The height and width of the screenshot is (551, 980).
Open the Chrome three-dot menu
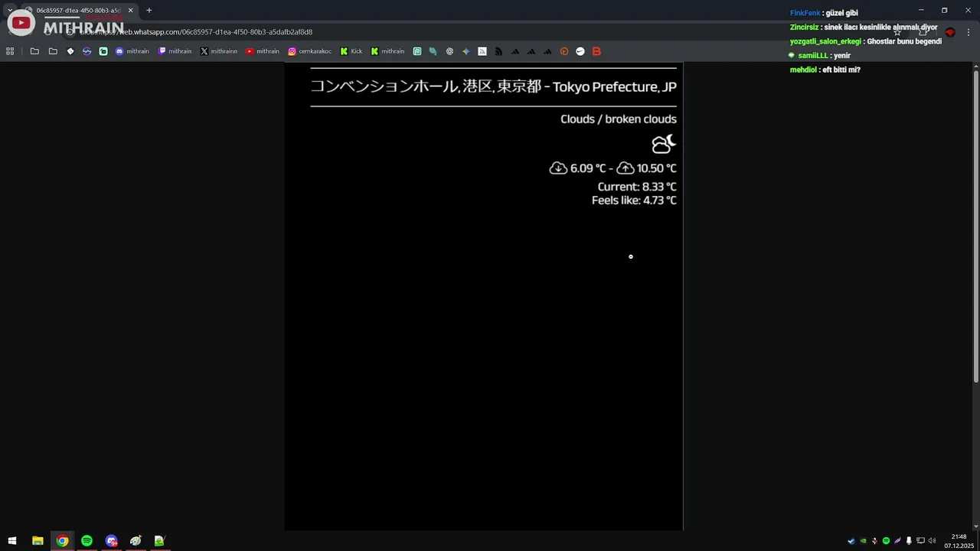[969, 32]
